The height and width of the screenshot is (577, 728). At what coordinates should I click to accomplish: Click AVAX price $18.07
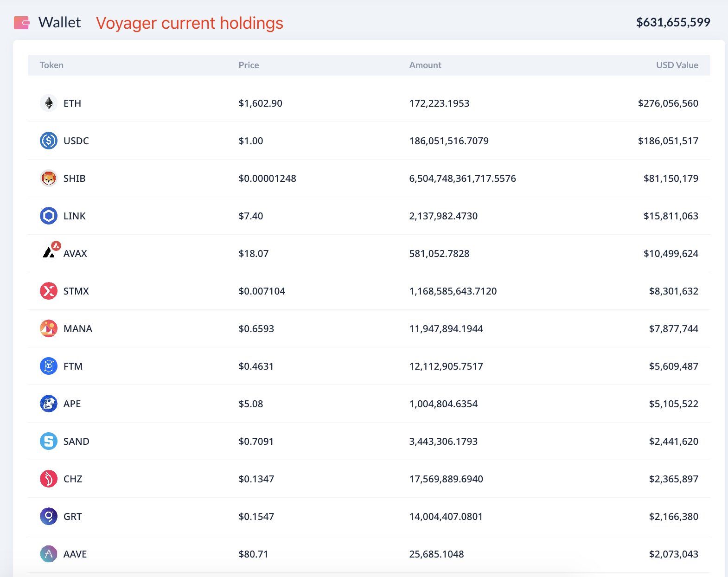point(253,253)
